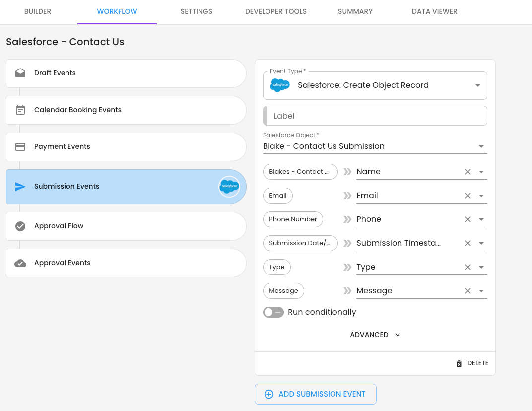The image size is (532, 411).
Task: Click the Submission Date source chip
Action: pyautogui.click(x=300, y=243)
